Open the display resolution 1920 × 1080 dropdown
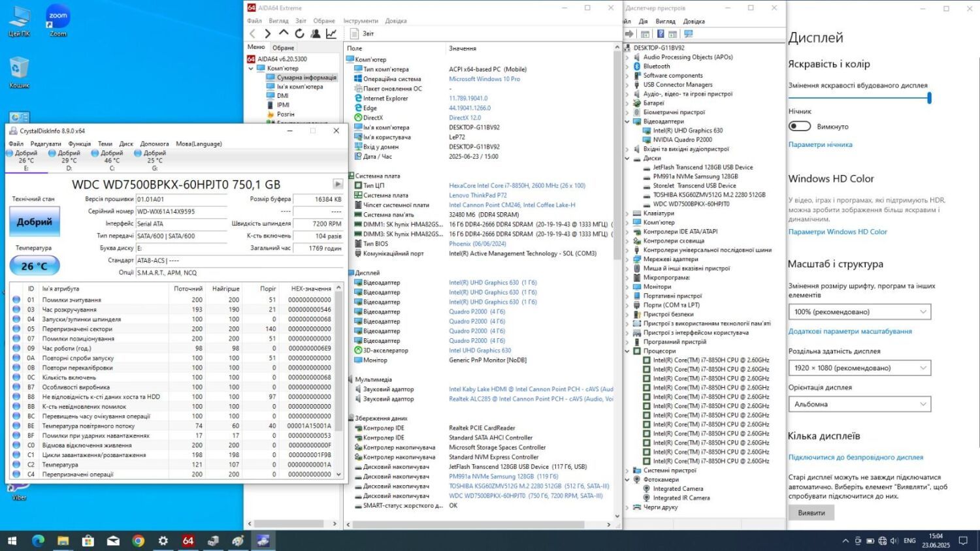 tap(859, 368)
